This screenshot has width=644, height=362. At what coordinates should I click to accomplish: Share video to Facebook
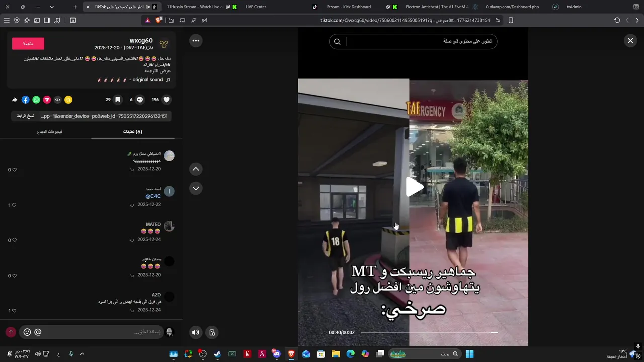point(26,100)
